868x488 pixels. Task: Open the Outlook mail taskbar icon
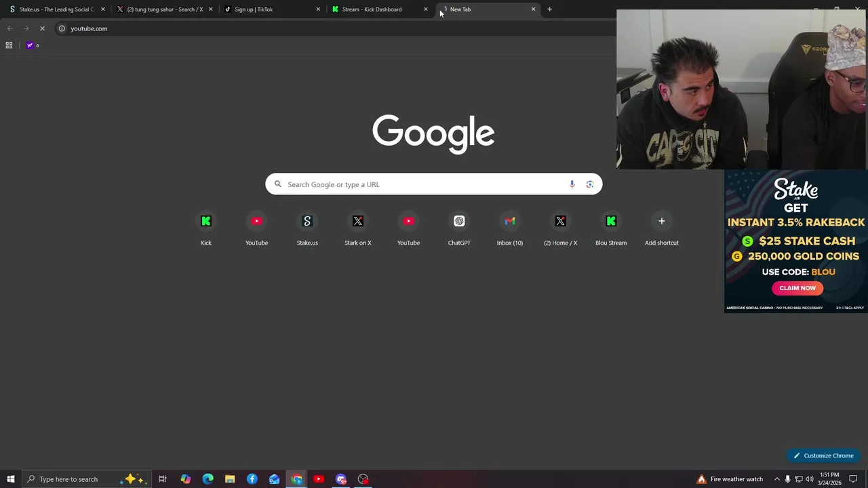[275, 479]
